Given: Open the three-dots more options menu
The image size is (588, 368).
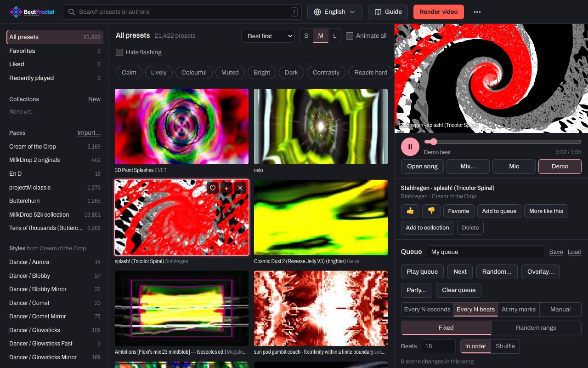Looking at the screenshot, I should 477,12.
